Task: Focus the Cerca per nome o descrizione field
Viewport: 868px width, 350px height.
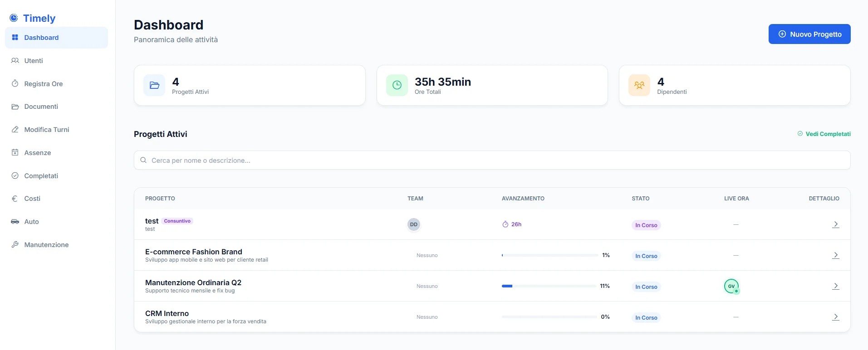Action: click(x=492, y=160)
